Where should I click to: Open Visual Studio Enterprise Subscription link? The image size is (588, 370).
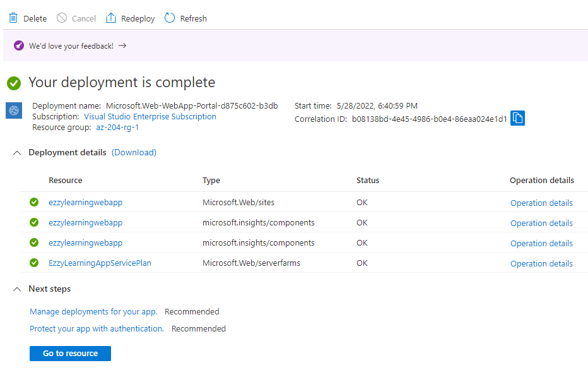[x=150, y=117]
